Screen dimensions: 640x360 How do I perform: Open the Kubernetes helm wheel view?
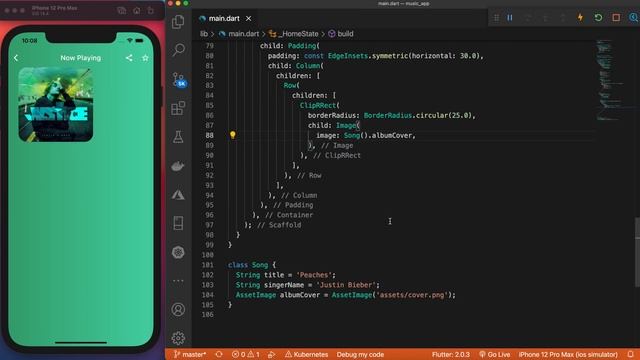[178, 252]
